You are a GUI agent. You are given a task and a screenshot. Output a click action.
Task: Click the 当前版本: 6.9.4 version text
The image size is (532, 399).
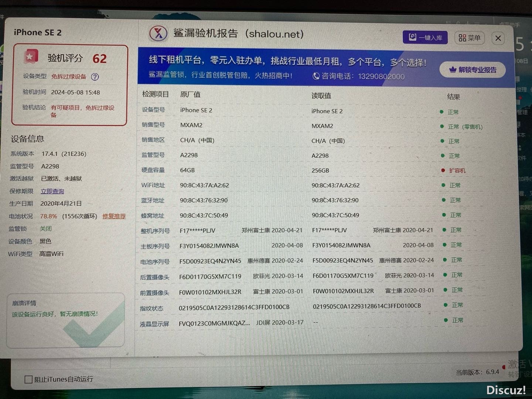[x=477, y=372]
